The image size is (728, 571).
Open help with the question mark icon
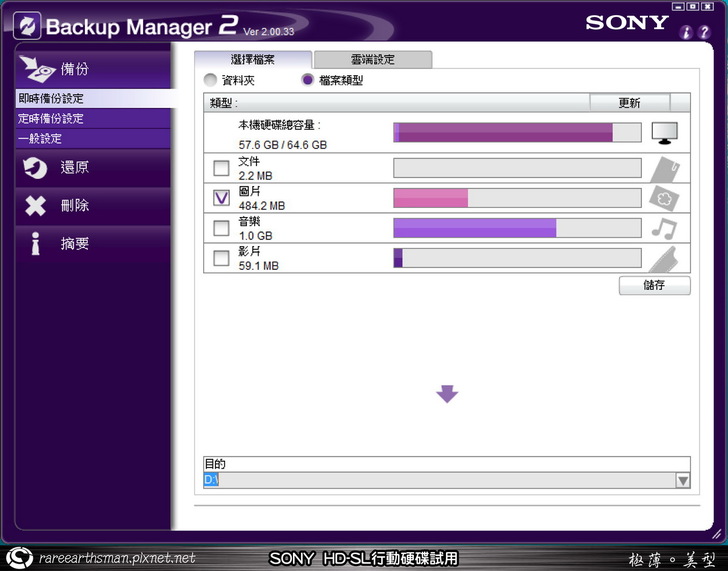(x=706, y=33)
